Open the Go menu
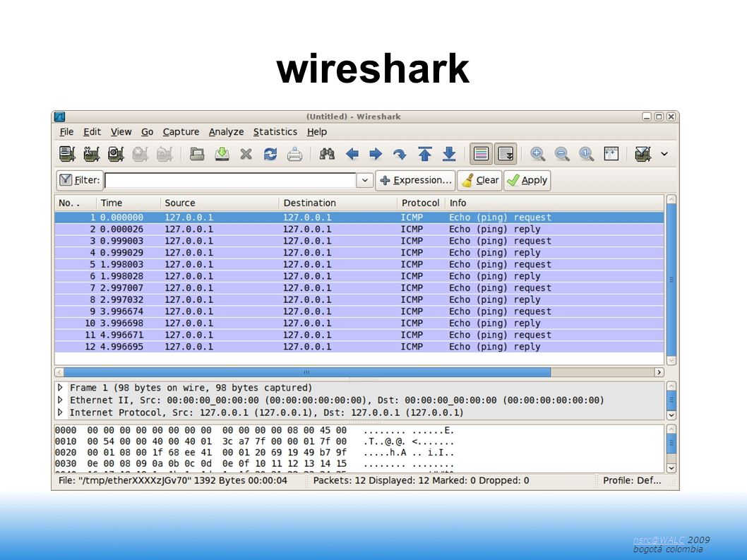 147,132
